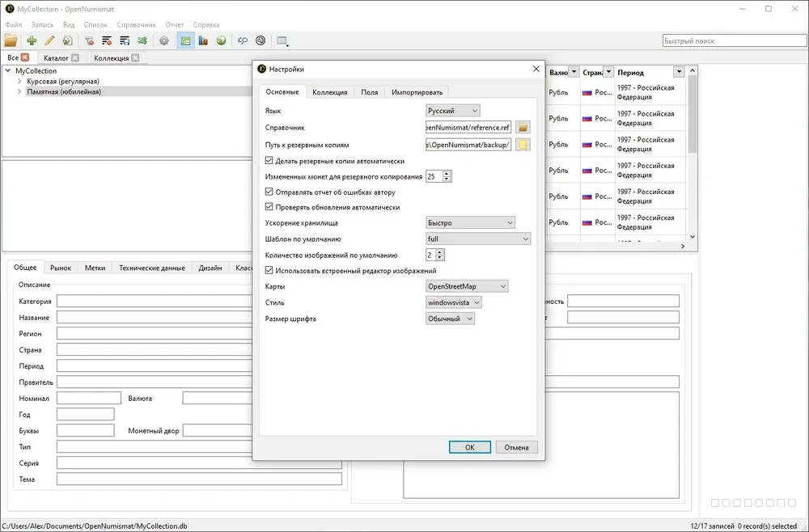Toggle the detail view highlighted toolbar icon
This screenshot has height=532, width=809.
[186, 40]
